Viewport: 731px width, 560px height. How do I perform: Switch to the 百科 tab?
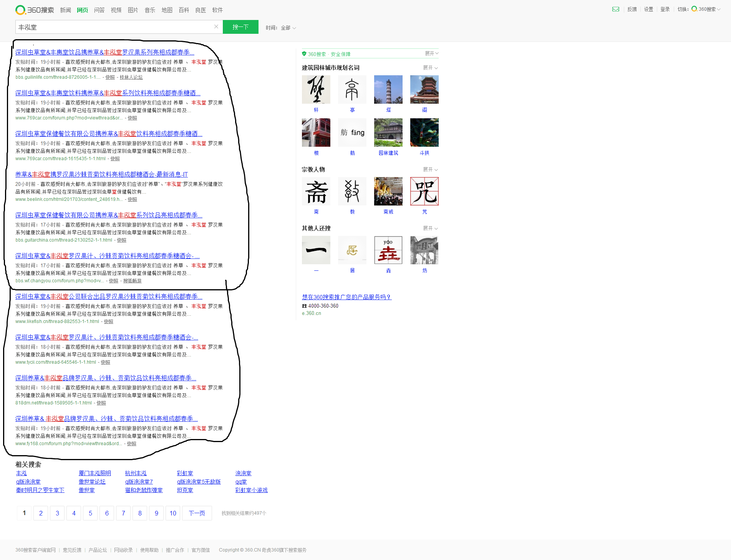click(x=184, y=10)
